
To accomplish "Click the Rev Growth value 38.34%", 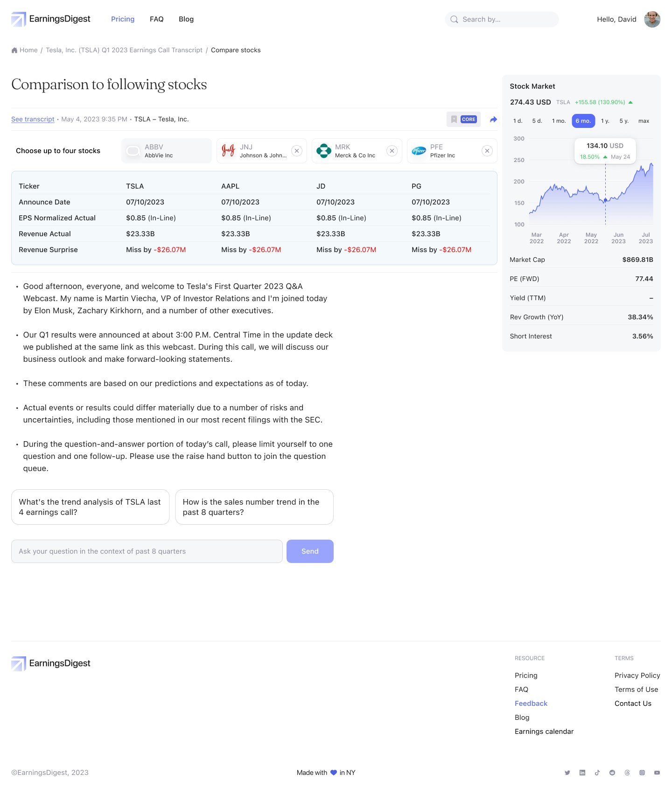I will click(640, 317).
